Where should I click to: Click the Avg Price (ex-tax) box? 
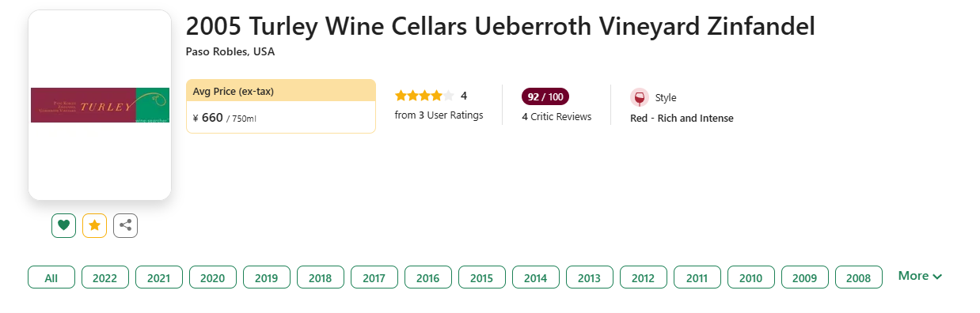[x=281, y=106]
